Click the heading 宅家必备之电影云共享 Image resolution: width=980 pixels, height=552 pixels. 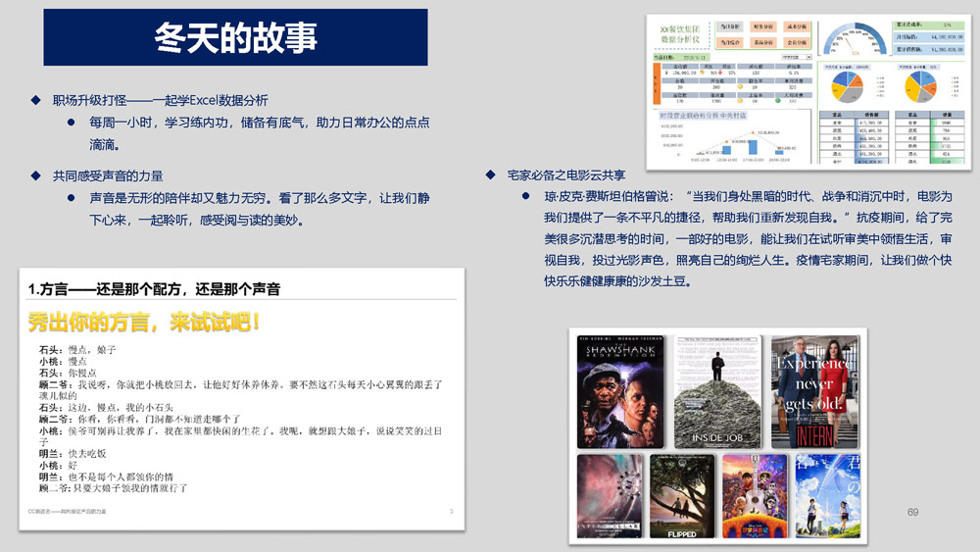[565, 176]
